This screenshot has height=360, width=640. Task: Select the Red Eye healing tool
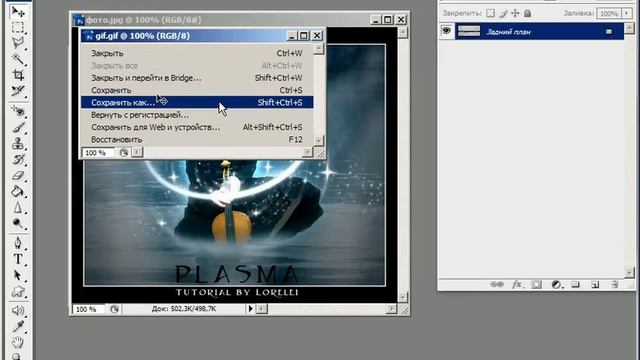tap(18, 111)
